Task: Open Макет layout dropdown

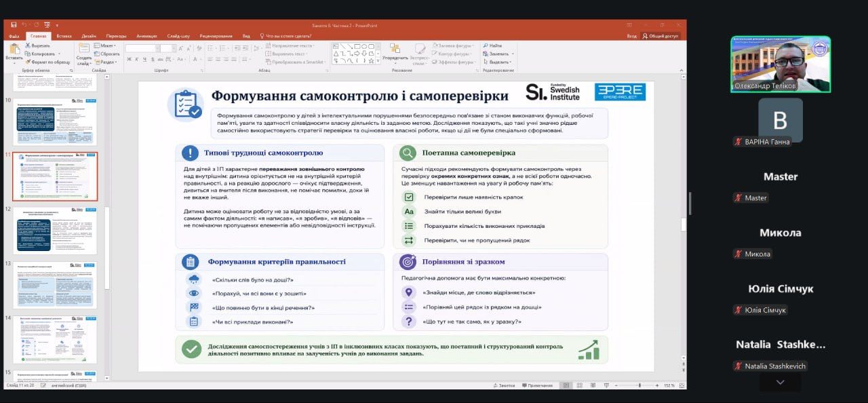Action: coord(106,45)
